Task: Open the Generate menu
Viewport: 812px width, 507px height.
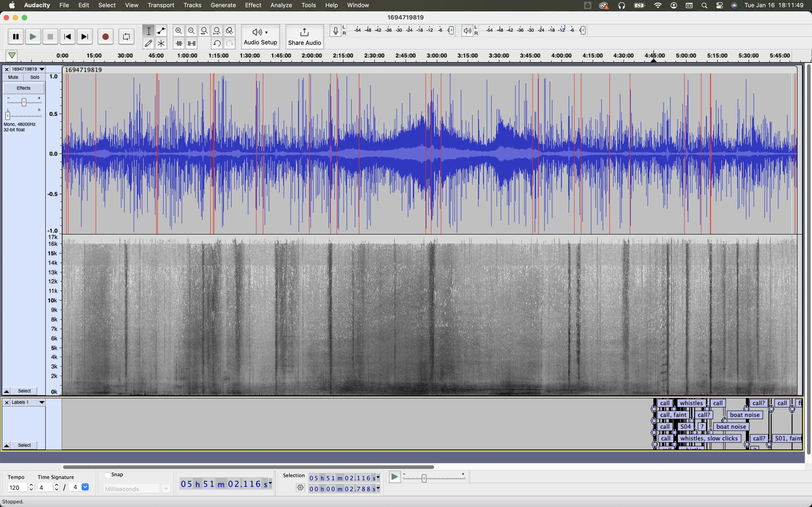Action: click(x=223, y=5)
